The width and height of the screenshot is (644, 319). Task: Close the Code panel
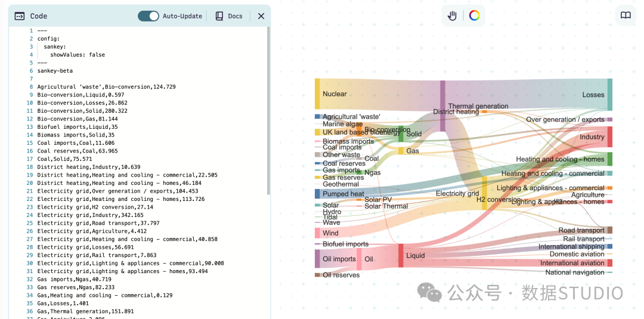coord(261,16)
